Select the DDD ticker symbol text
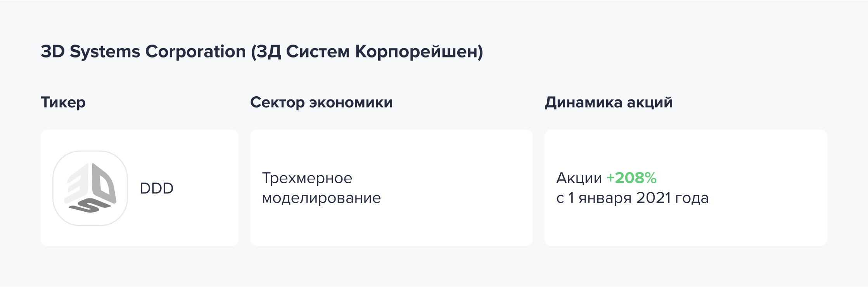The height and width of the screenshot is (287, 868). pyautogui.click(x=156, y=188)
